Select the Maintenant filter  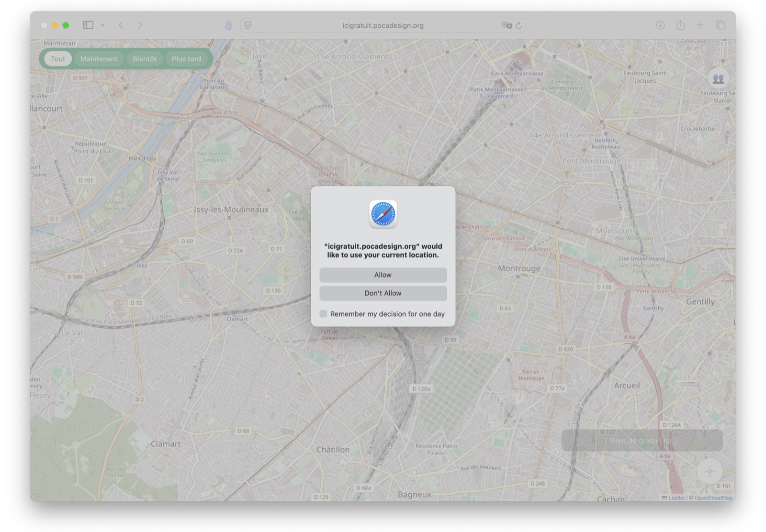coord(99,59)
